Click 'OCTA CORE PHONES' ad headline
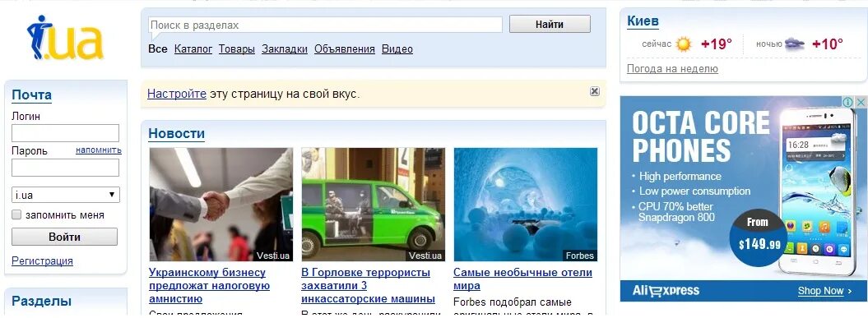The height and width of the screenshot is (318, 868). [701, 136]
